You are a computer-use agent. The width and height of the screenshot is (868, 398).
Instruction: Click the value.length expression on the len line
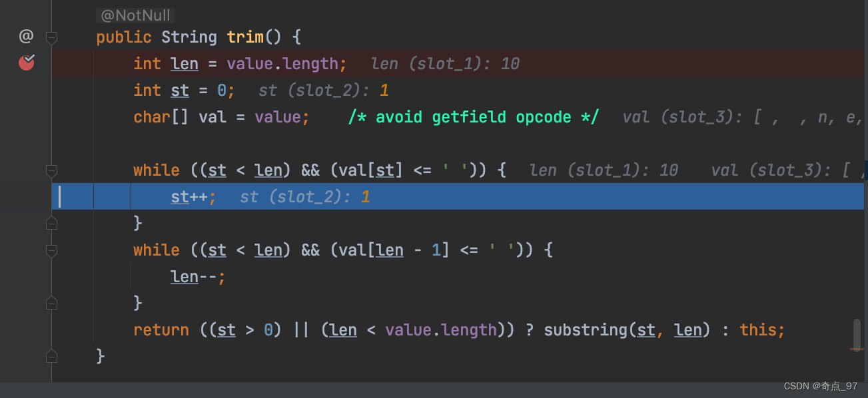coord(286,63)
